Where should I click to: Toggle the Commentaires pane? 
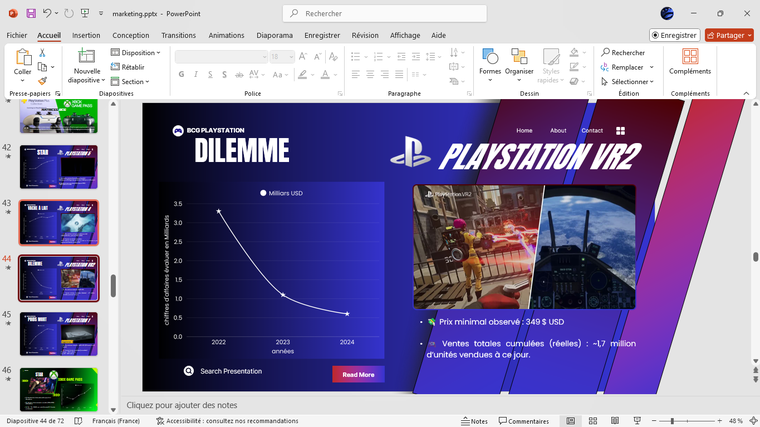pyautogui.click(x=523, y=421)
